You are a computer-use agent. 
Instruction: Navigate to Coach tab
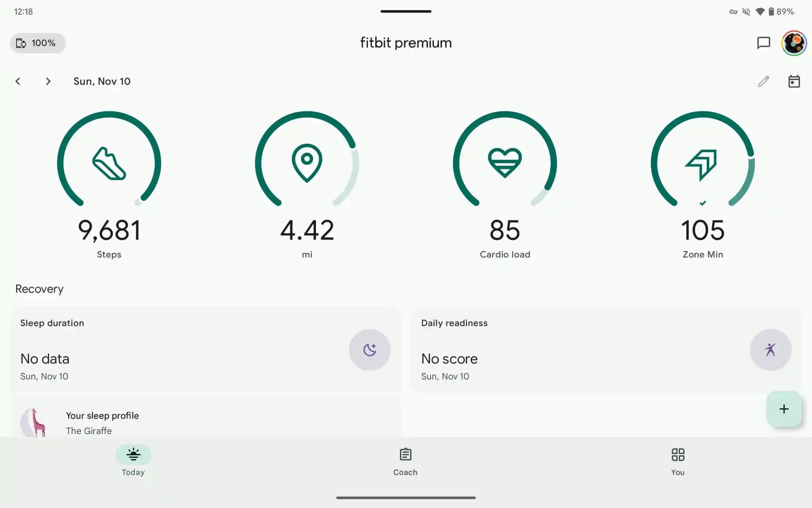[x=406, y=461]
